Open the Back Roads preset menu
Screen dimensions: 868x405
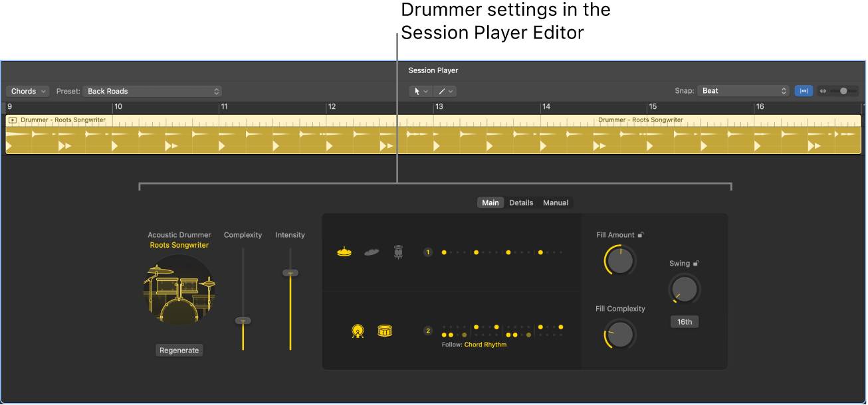(152, 91)
